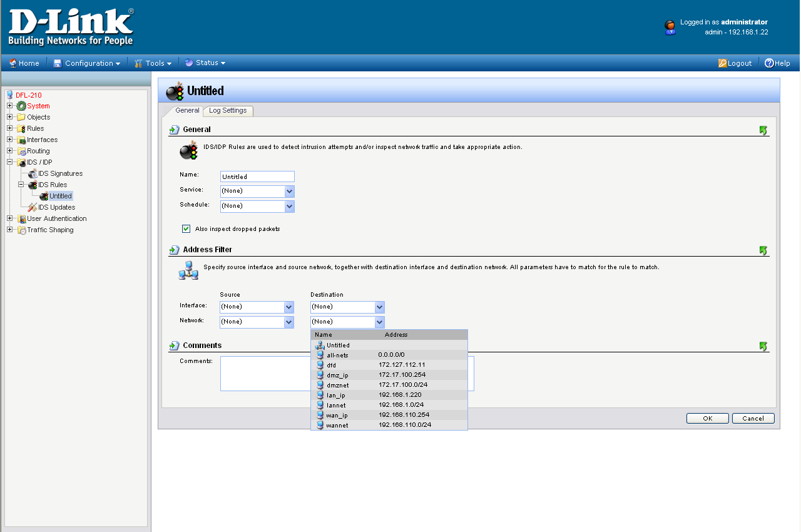Click the green arrow icon in Comments header
Viewport: 801px width, 532px height.
point(763,346)
